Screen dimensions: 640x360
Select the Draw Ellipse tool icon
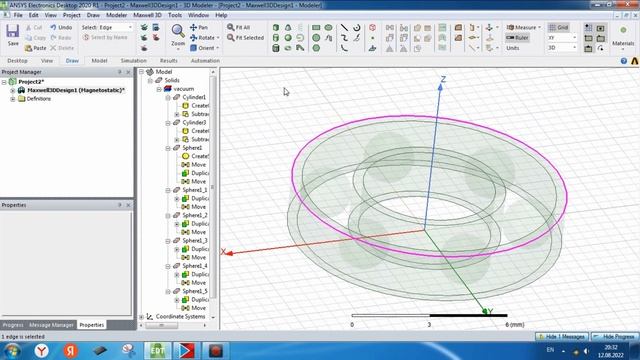[x=329, y=27]
